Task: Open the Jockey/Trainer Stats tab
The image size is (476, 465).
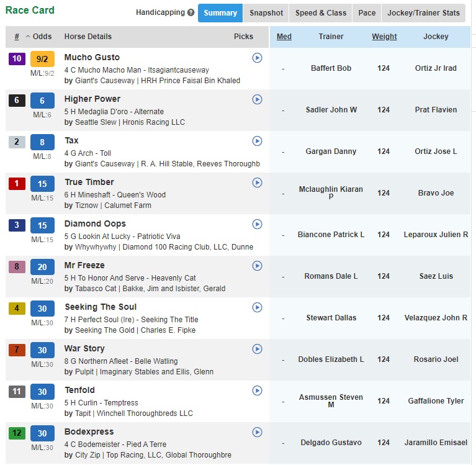Action: (x=423, y=13)
